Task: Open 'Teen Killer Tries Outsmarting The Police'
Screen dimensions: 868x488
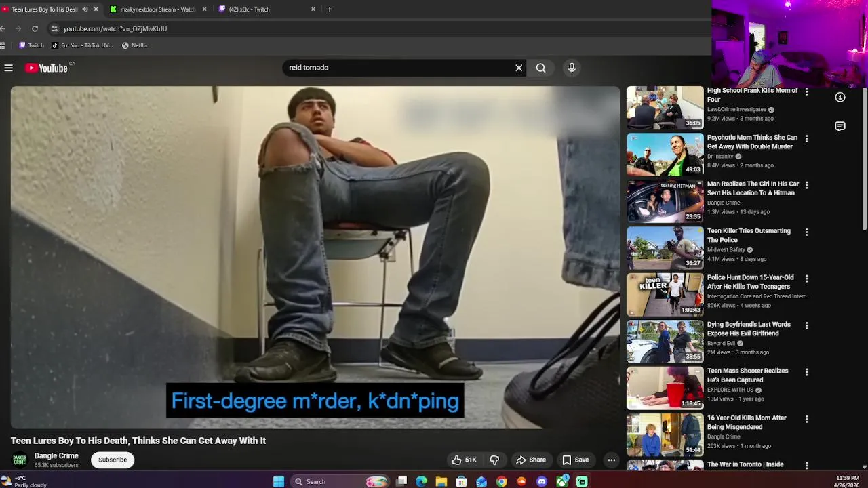Action: [x=749, y=235]
